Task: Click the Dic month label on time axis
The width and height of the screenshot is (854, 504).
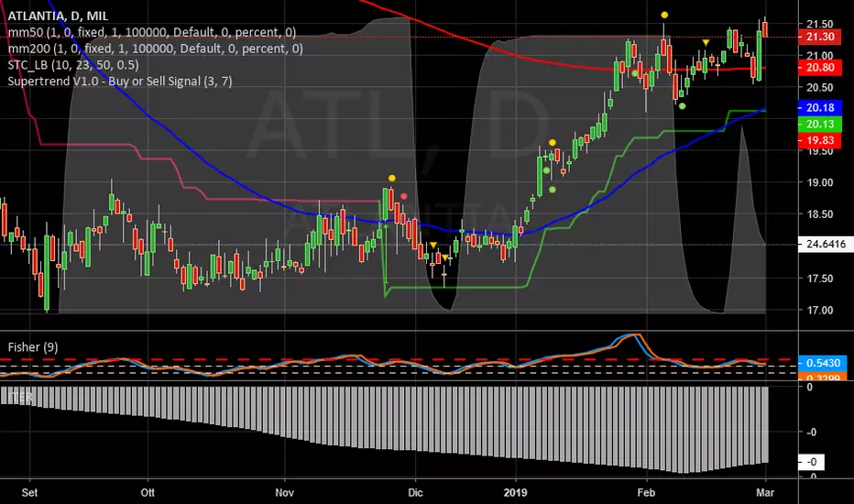Action: (x=415, y=493)
